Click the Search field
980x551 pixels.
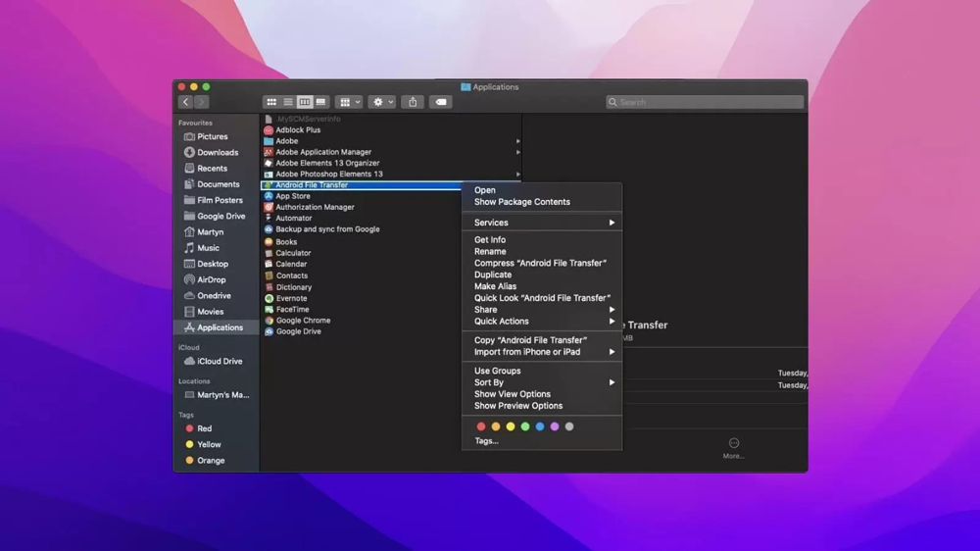pos(705,102)
